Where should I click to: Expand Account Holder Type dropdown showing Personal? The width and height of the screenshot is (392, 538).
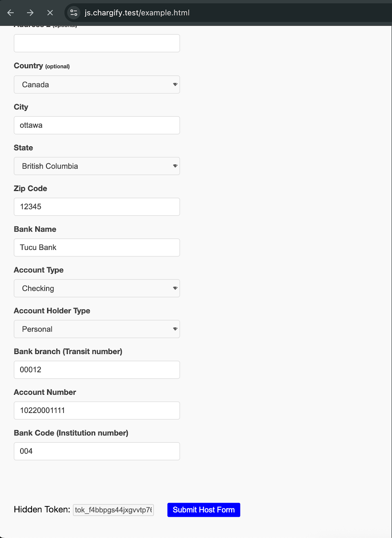[97, 329]
